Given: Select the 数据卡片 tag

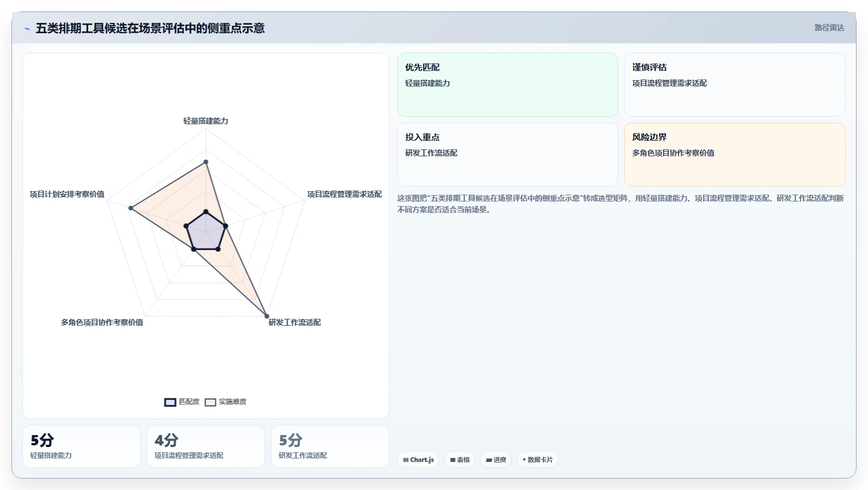Looking at the screenshot, I should [x=538, y=460].
